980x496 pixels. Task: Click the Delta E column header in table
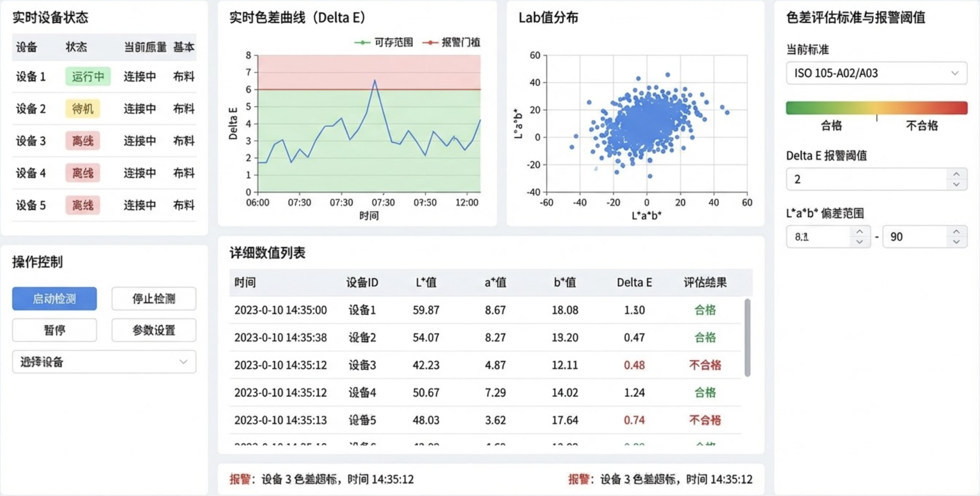click(634, 282)
